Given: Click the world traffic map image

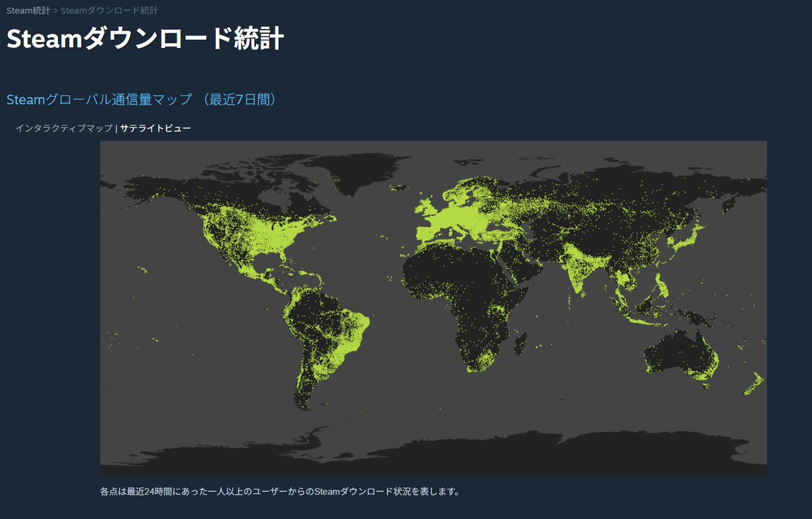Looking at the screenshot, I should (433, 307).
